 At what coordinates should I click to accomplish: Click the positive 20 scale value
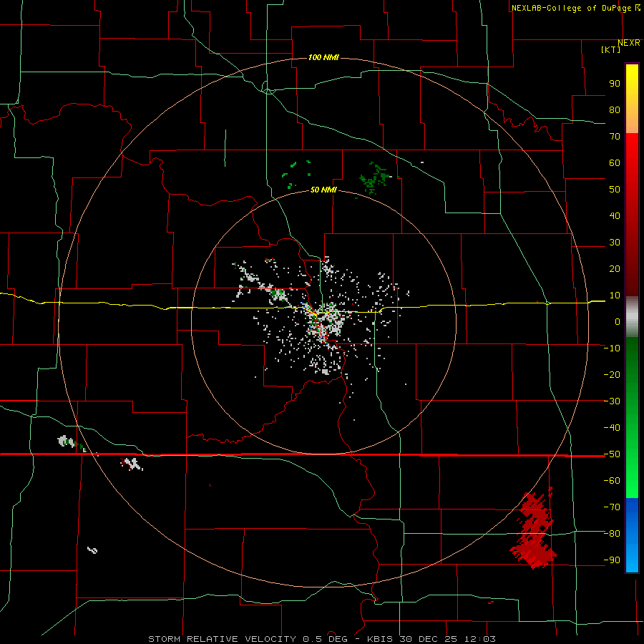click(615, 269)
